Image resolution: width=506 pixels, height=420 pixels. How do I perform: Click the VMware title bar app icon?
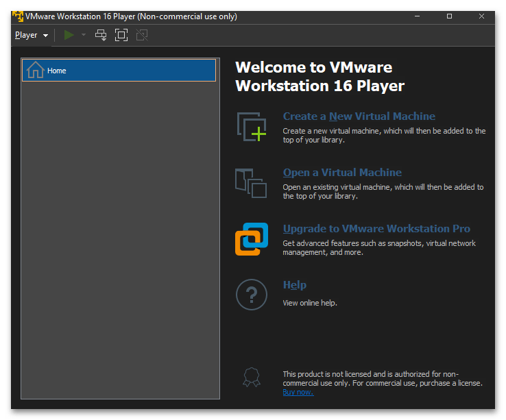click(x=18, y=16)
